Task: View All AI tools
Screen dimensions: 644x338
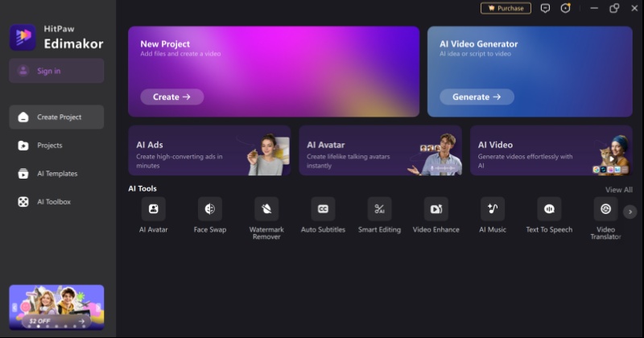Action: [x=618, y=190]
